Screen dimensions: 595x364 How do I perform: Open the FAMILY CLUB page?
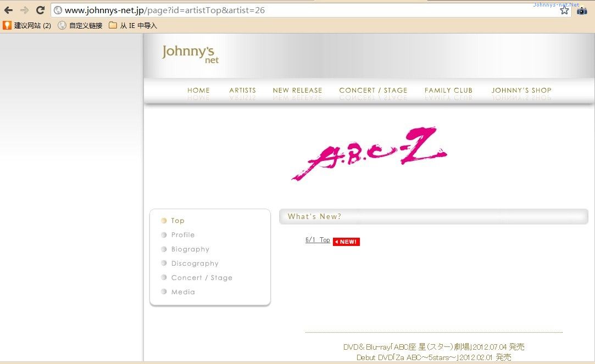(448, 90)
